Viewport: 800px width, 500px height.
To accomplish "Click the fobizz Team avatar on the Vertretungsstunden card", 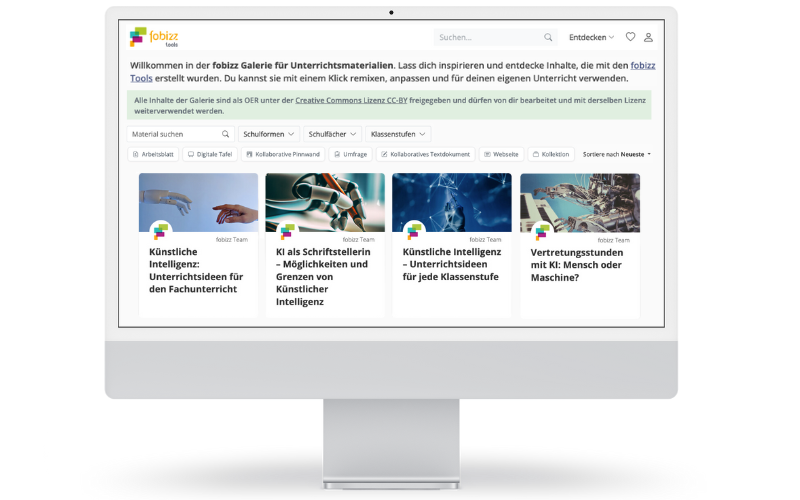I will point(542,232).
